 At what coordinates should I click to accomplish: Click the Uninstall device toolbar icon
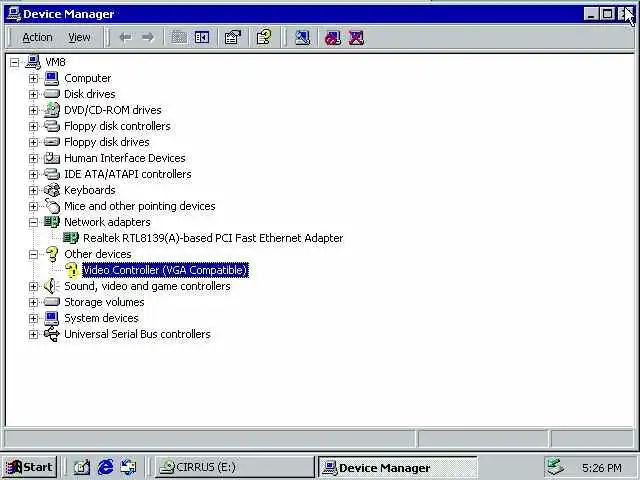click(356, 38)
